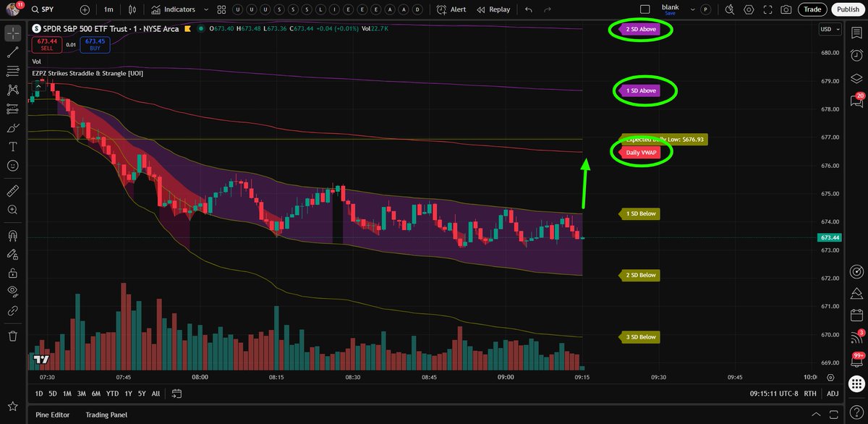Image resolution: width=868 pixels, height=424 pixels.
Task: Open quick search lightning icon
Action: point(729,9)
